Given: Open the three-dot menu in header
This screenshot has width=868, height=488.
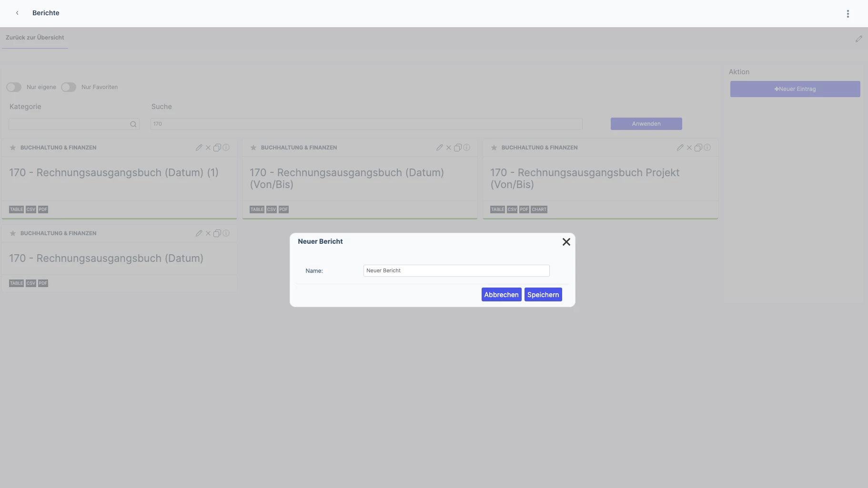Looking at the screenshot, I should pos(848,14).
